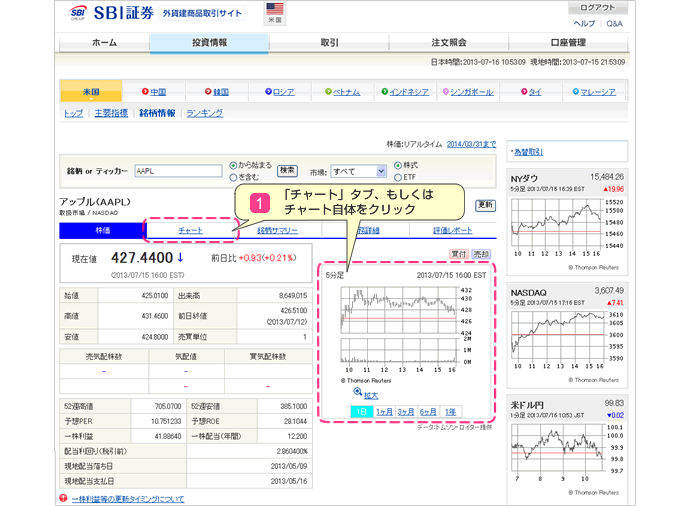Select the 1ヶ月 chart period
Image resolution: width=690 pixels, height=506 pixels.
(384, 412)
